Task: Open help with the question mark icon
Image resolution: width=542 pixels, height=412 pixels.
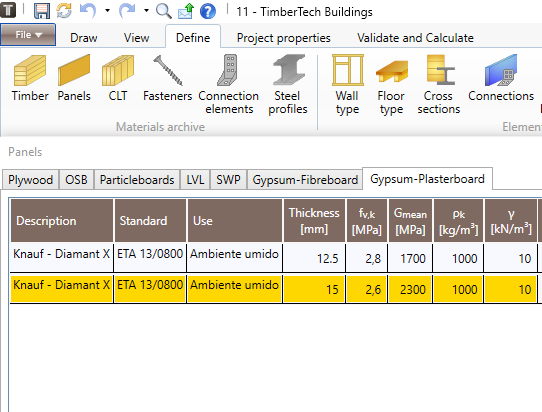Action: click(x=208, y=11)
